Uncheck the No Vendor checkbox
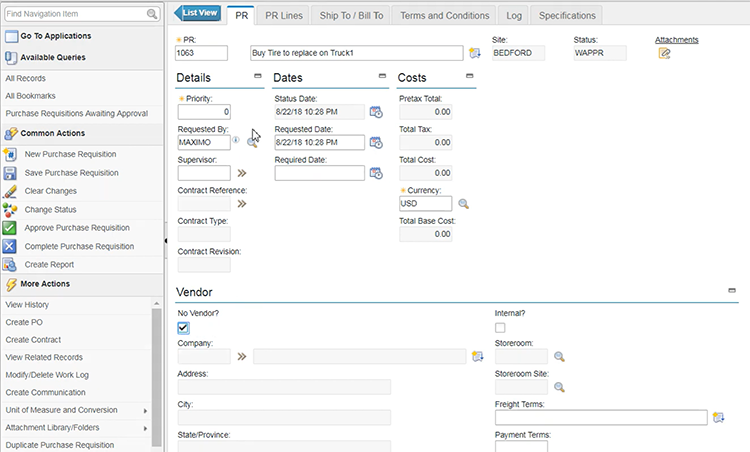Viewport: 750px width, 452px height. click(183, 328)
